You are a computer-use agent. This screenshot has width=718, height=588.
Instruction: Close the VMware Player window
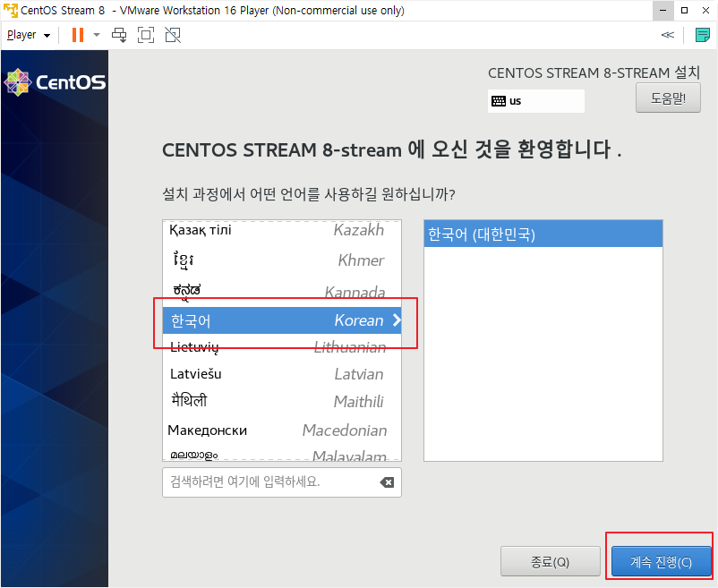tap(705, 10)
